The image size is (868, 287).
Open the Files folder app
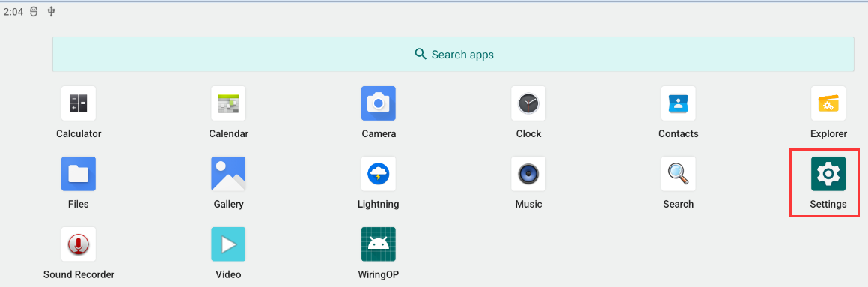(79, 174)
